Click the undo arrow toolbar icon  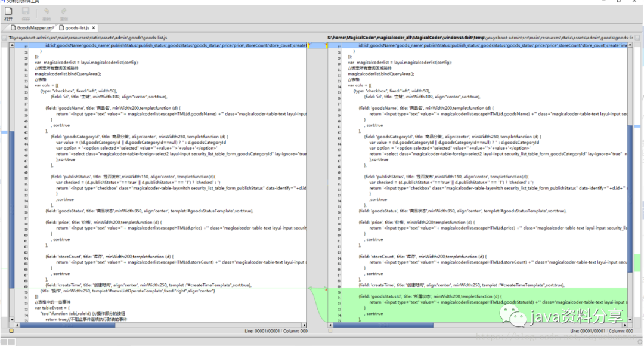(x=47, y=11)
